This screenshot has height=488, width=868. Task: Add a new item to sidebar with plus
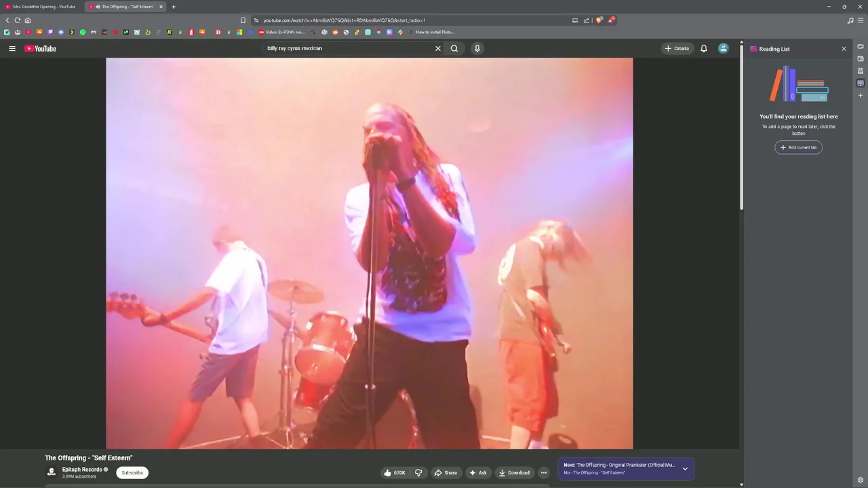861,96
